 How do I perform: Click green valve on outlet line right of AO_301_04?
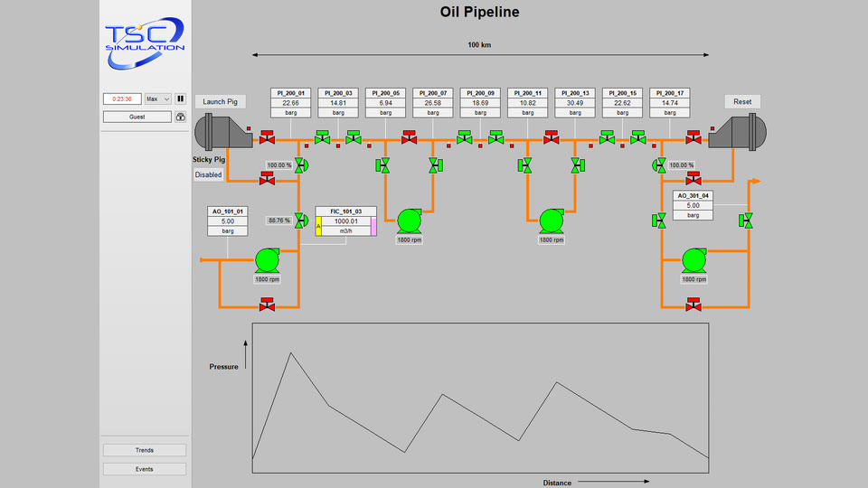(746, 221)
